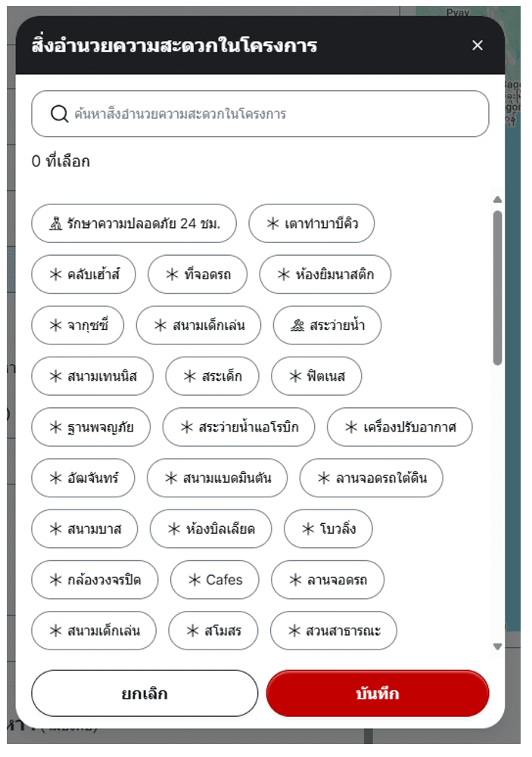Close the facilities dialog with X
This screenshot has height=757, width=532.
click(x=478, y=45)
